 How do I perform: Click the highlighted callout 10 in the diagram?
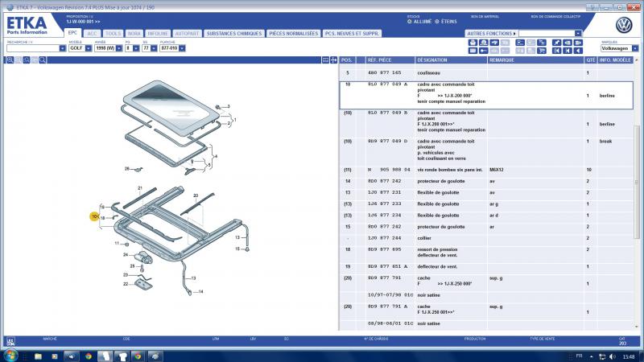point(94,216)
